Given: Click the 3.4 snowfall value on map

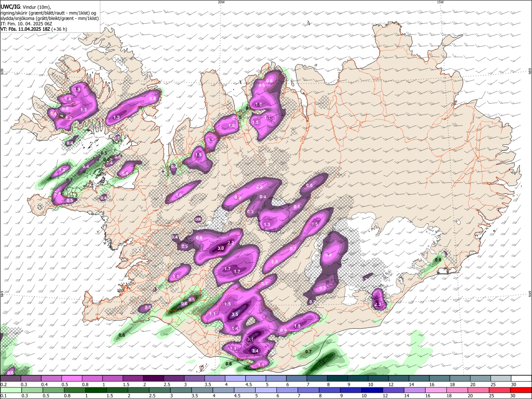Looking at the screenshot, I should [x=255, y=351].
